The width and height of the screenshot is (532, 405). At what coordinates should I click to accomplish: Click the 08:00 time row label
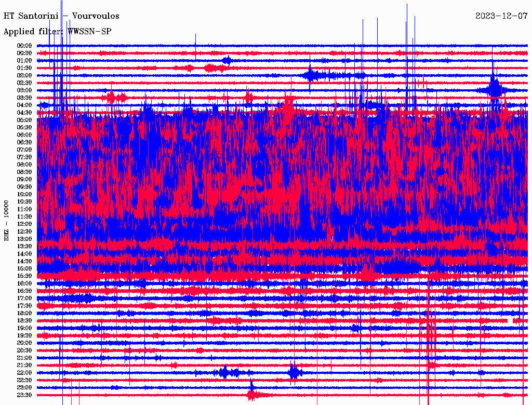[x=24, y=165]
